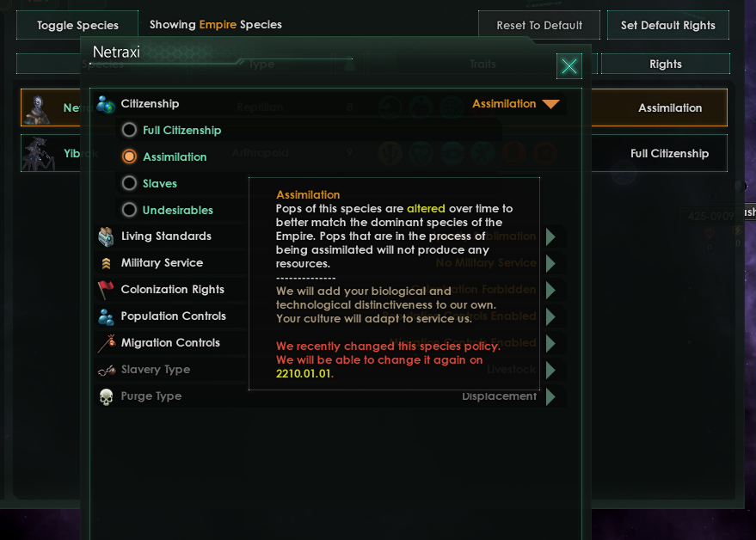Click the Population Controls icon
756x540 pixels.
(x=106, y=316)
